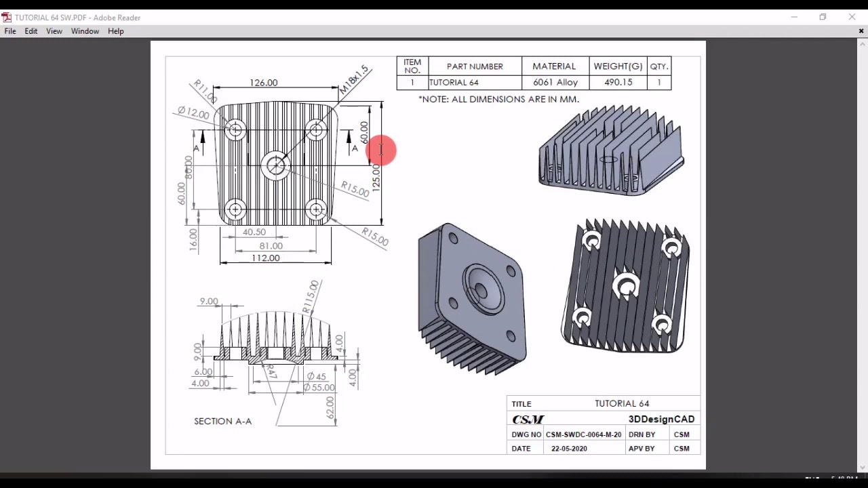Click the CSM value beside APV BY
Viewport: 868px width, 488px height.
[x=682, y=449]
